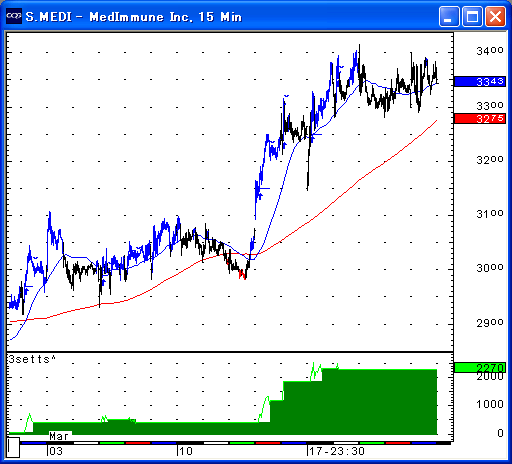Click the 03 date marker on time axis

click(x=56, y=451)
